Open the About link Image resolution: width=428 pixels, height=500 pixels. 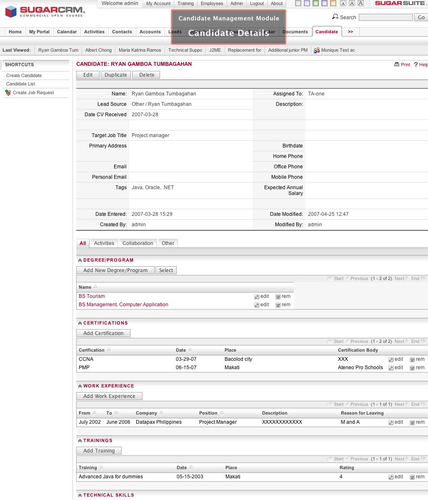coord(276,3)
